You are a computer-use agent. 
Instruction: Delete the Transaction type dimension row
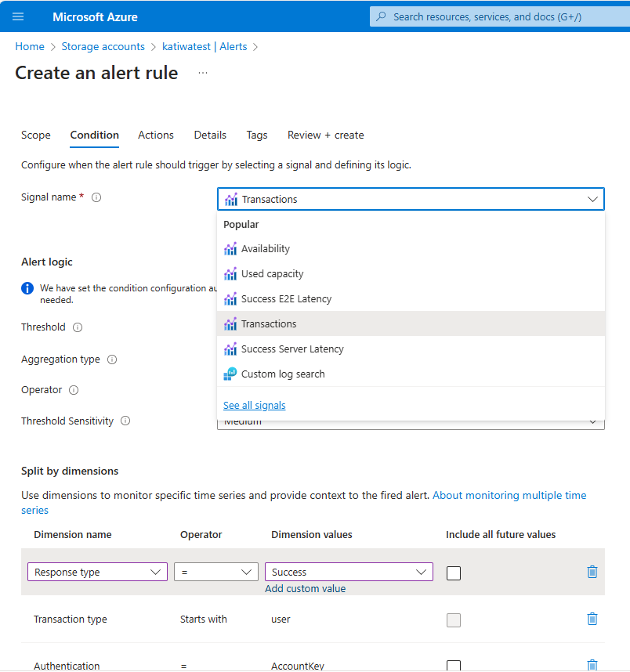coord(592,619)
